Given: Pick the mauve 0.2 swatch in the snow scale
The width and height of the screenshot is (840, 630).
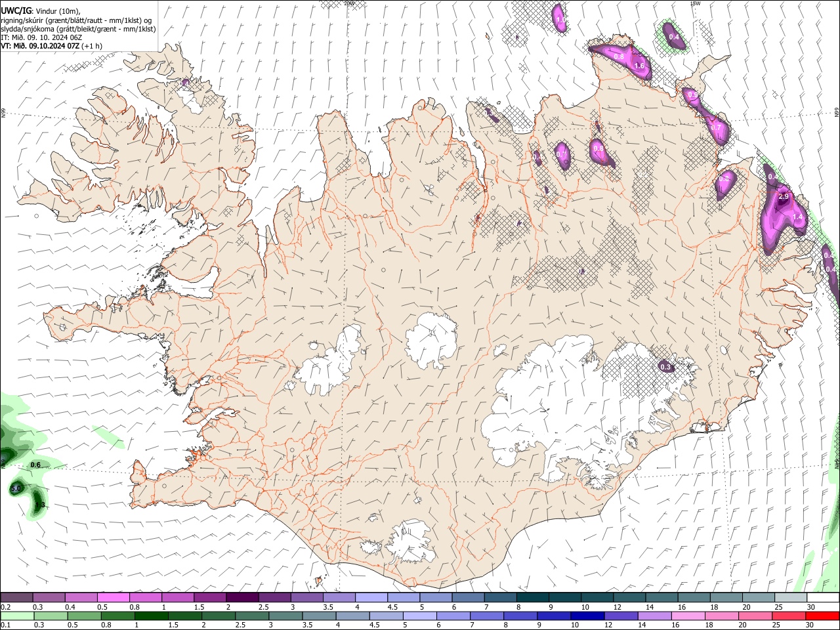Looking at the screenshot, I should (x=16, y=597).
